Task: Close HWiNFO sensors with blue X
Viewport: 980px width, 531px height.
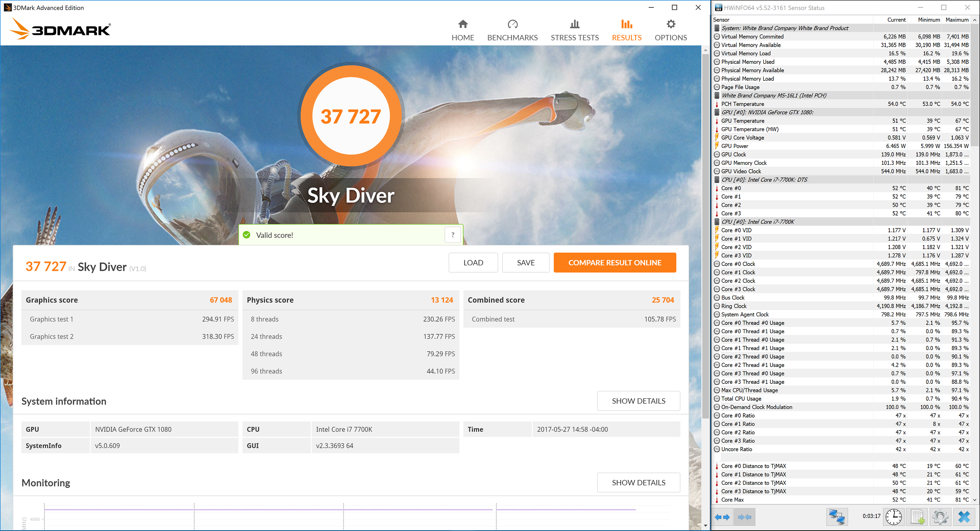Action: [x=964, y=517]
